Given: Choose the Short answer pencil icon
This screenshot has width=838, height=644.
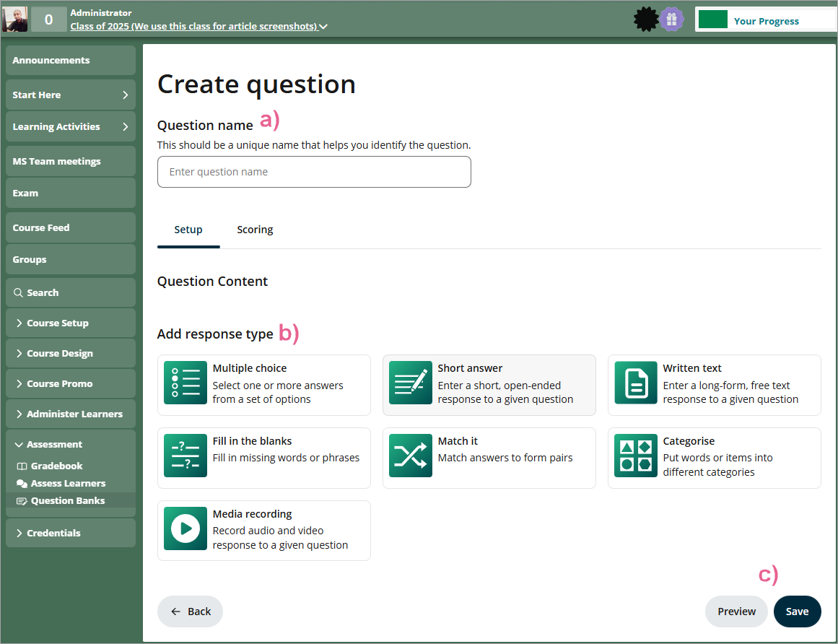Looking at the screenshot, I should point(411,383).
